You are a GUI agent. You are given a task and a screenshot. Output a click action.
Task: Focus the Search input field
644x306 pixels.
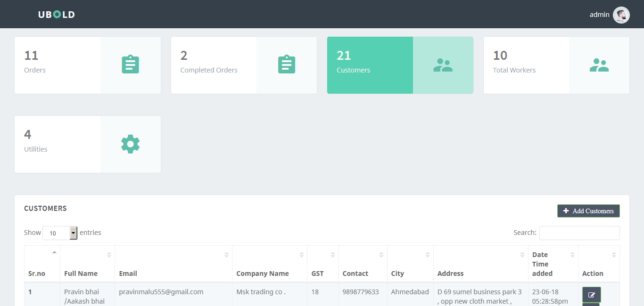[579, 233]
